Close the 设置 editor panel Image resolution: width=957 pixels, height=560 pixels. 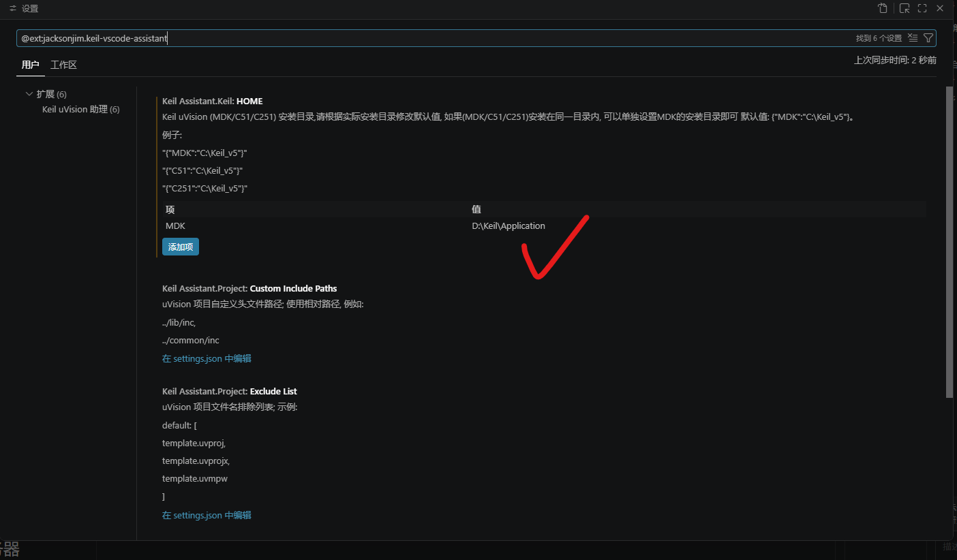pyautogui.click(x=940, y=8)
